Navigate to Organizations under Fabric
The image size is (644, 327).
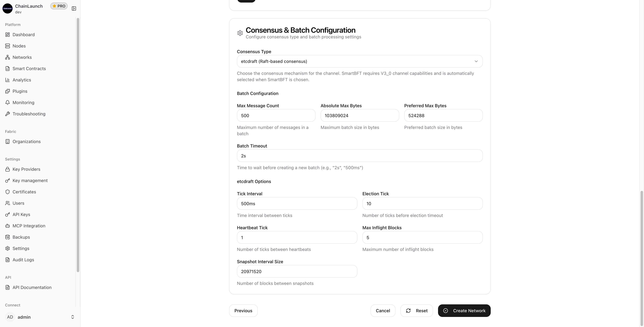coord(27,141)
